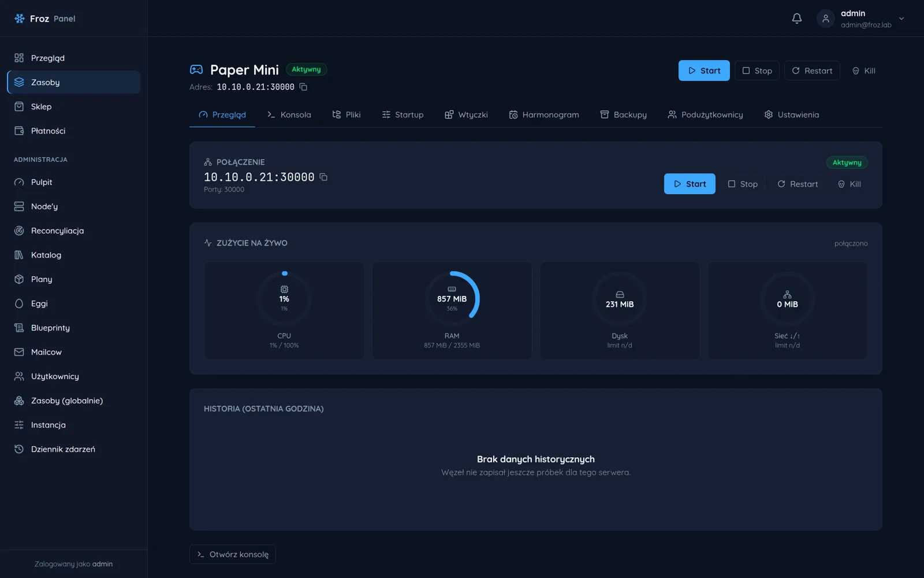Open Dziennik zdarzeń in sidebar
Viewport: 924px width, 578px height.
(74, 449)
